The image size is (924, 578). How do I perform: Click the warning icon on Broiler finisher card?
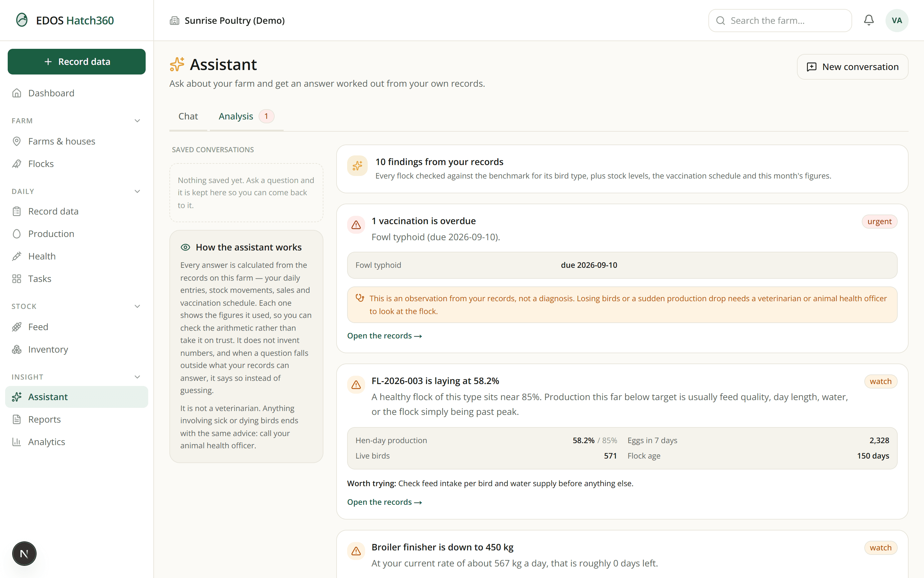[356, 551]
